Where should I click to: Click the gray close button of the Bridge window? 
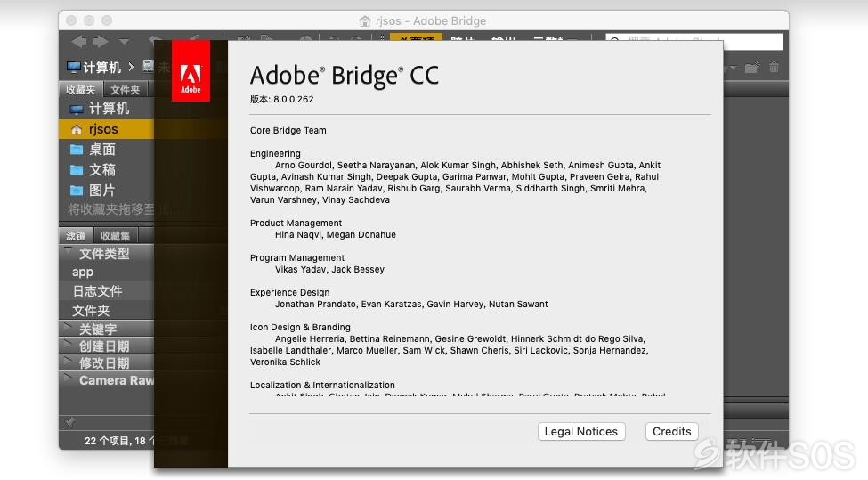tap(71, 20)
